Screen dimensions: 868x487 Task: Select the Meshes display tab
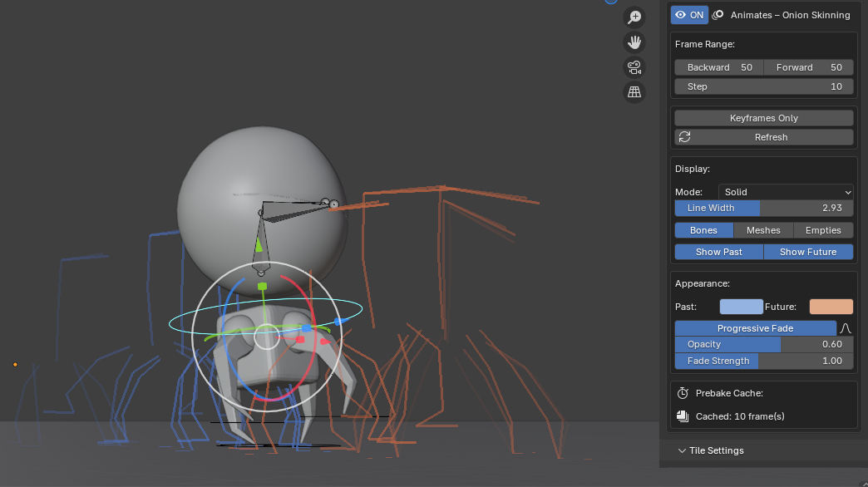(763, 230)
